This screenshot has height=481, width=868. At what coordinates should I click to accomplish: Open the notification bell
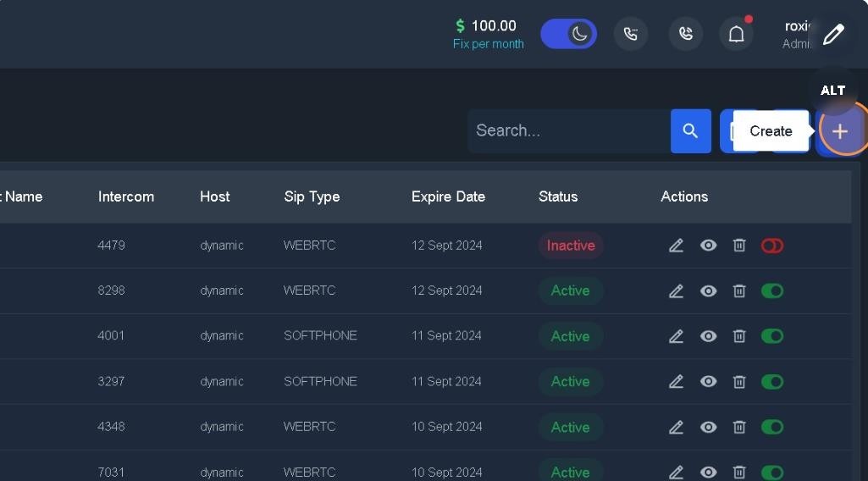click(736, 34)
